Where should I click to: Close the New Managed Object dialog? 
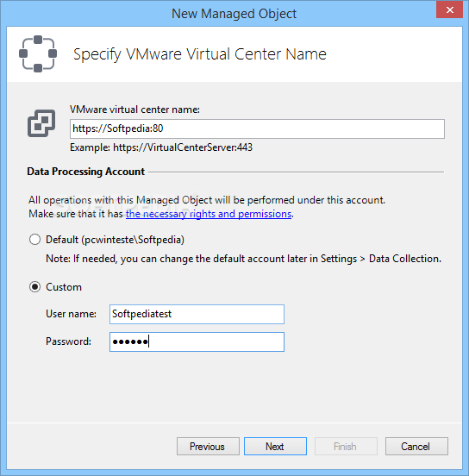click(449, 10)
